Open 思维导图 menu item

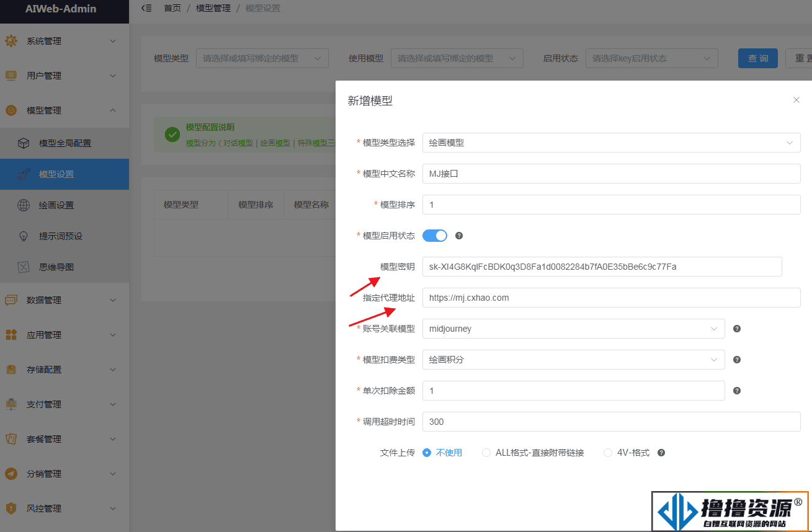(65, 267)
